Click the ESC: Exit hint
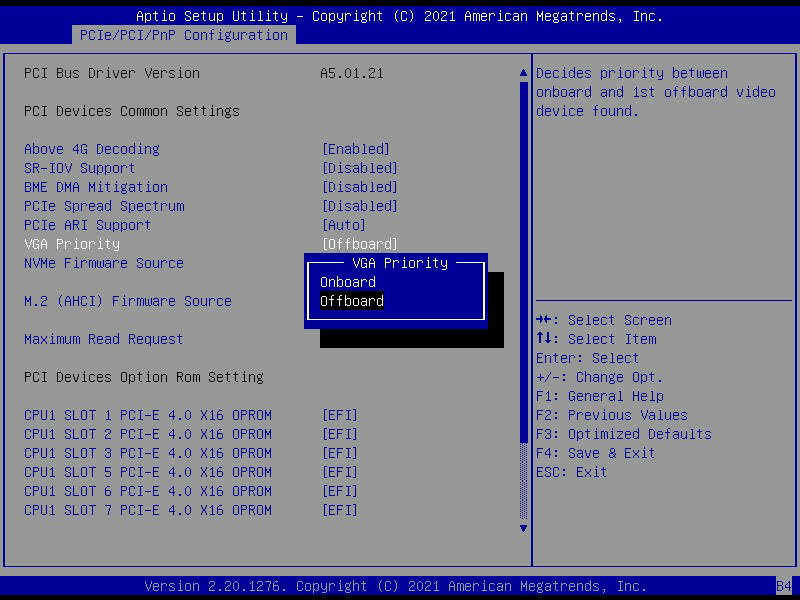The image size is (800, 600). point(571,472)
